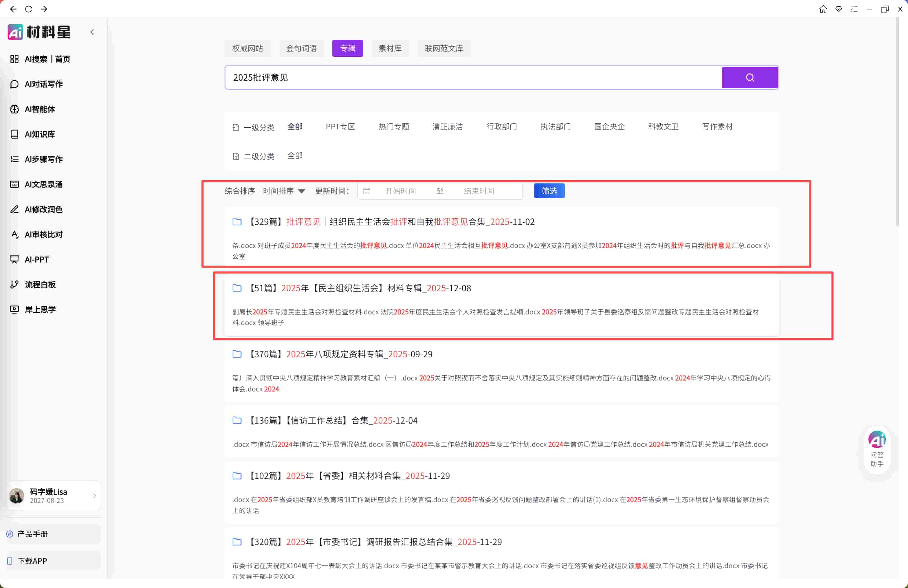The height and width of the screenshot is (588, 908).
Task: Select 清正廉洁 first-level category filter
Action: (447, 127)
